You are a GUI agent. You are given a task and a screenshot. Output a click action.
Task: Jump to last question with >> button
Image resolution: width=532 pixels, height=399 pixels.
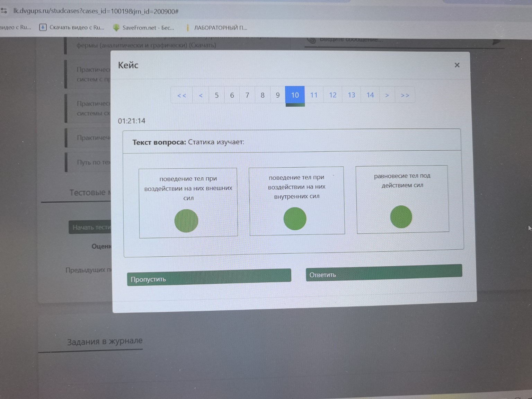(x=405, y=95)
